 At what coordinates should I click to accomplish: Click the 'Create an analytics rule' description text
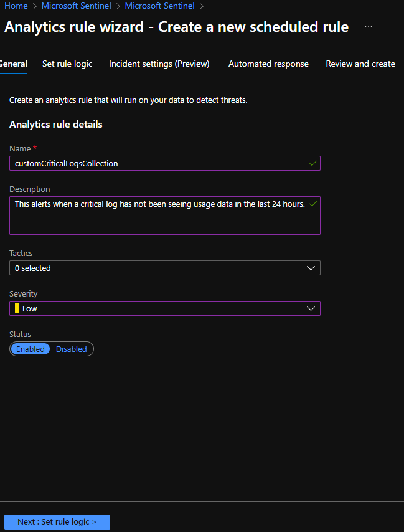pyautogui.click(x=128, y=100)
